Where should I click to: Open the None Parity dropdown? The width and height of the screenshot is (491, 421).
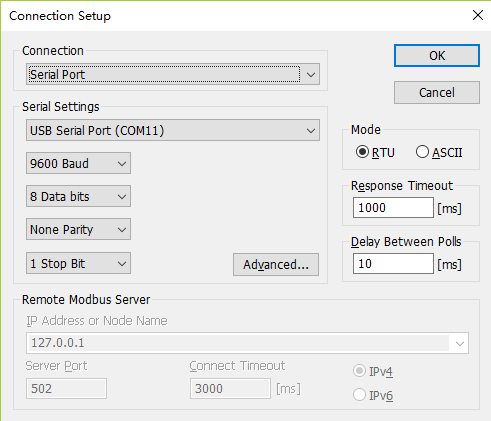78,229
